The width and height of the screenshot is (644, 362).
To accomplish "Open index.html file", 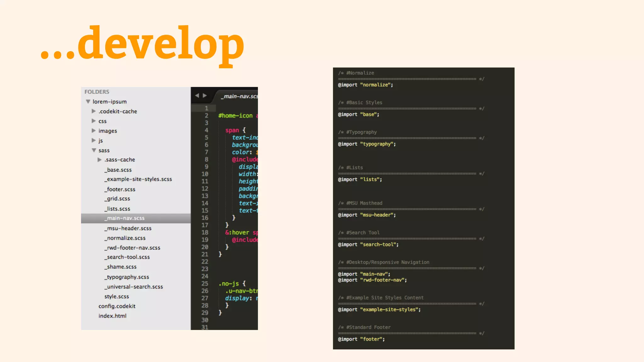I will pos(112,316).
